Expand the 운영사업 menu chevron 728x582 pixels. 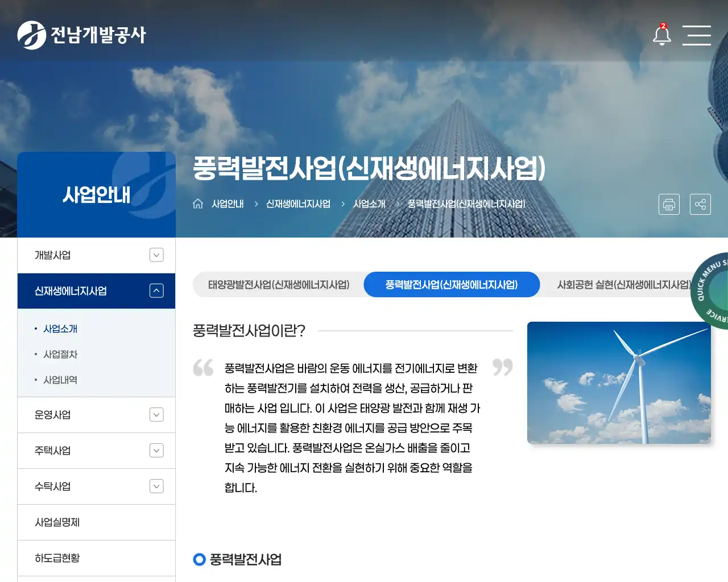156,415
